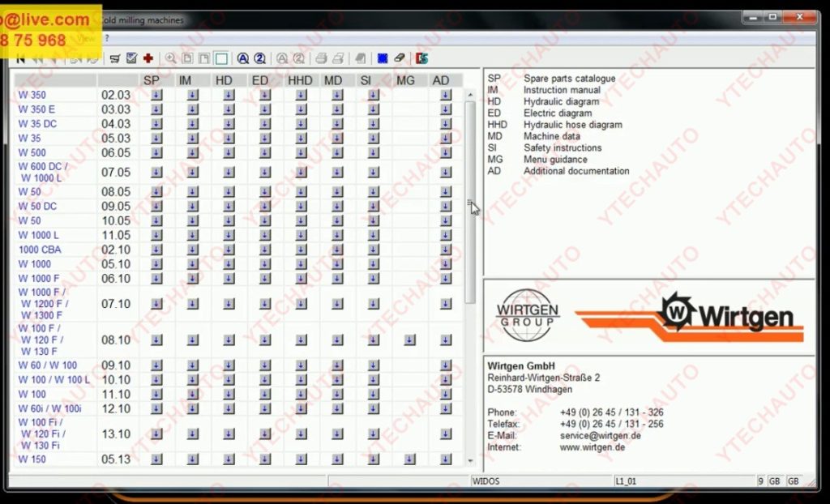Screen dimensions: 830x504
Task: Click the white rectangle frame toolbar icon
Action: click(x=221, y=58)
